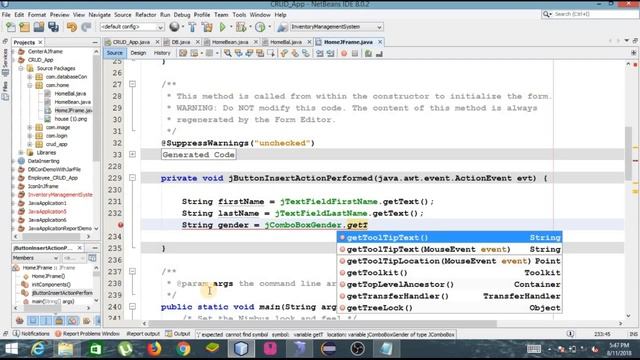Click the Stop Macro Recording square icon
Viewport: 640px width, 360px height.
(x=355, y=53)
